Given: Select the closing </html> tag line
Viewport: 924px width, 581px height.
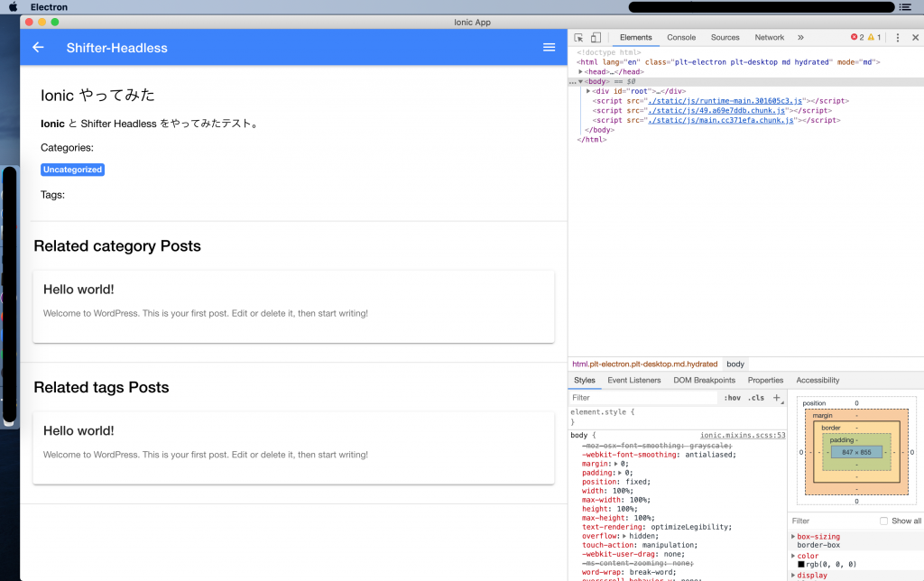Looking at the screenshot, I should tap(592, 140).
